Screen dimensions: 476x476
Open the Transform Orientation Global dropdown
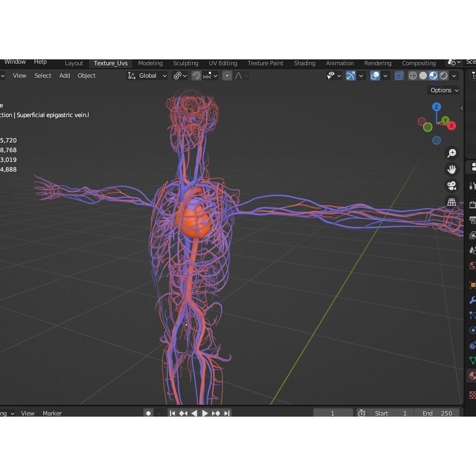point(147,76)
